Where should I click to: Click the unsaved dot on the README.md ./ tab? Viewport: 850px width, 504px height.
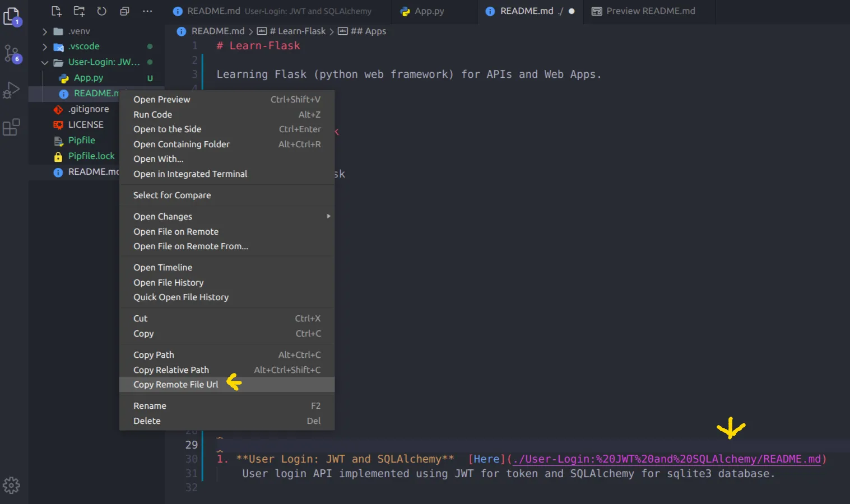coord(572,11)
